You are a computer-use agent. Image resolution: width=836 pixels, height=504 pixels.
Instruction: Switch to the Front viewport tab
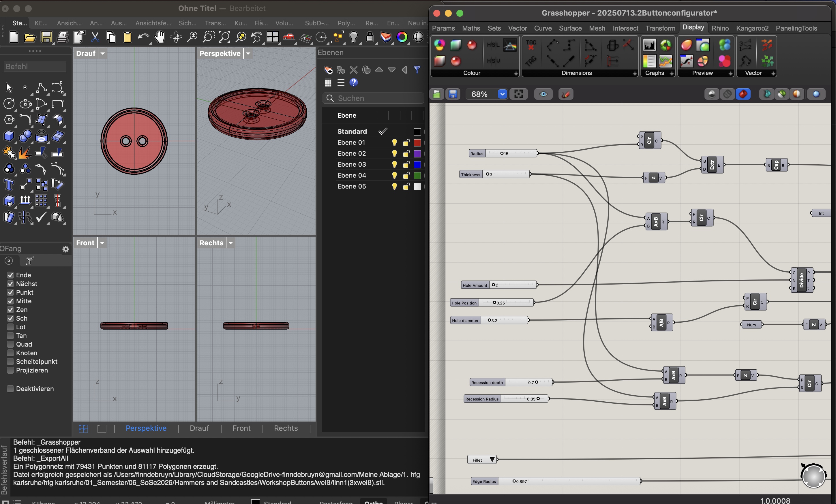click(x=241, y=428)
